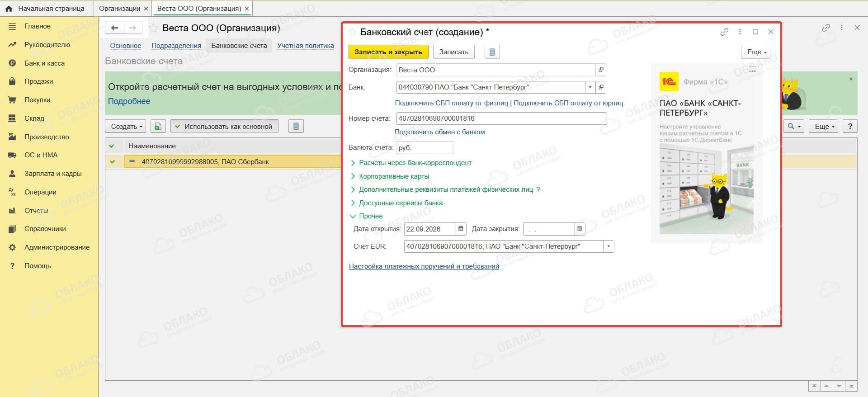Expand Расчеты через банк-корреспондент section
Viewport: 868px width, 397px height.
coord(415,163)
